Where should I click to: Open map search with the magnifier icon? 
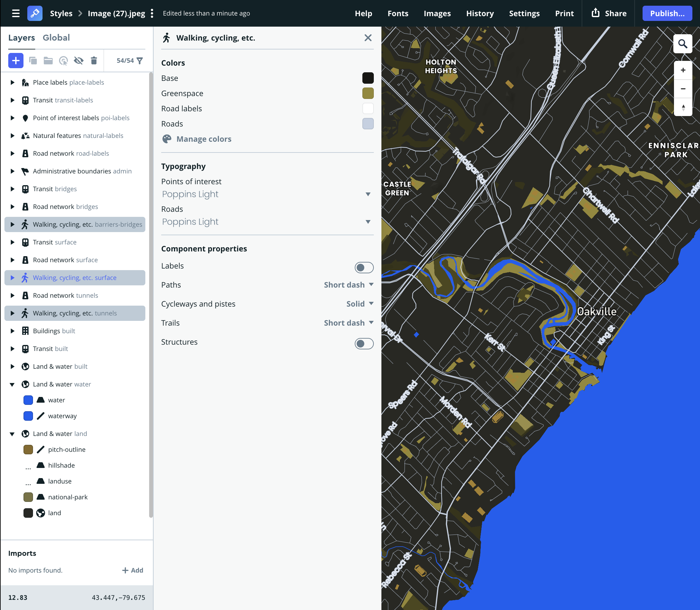[683, 44]
